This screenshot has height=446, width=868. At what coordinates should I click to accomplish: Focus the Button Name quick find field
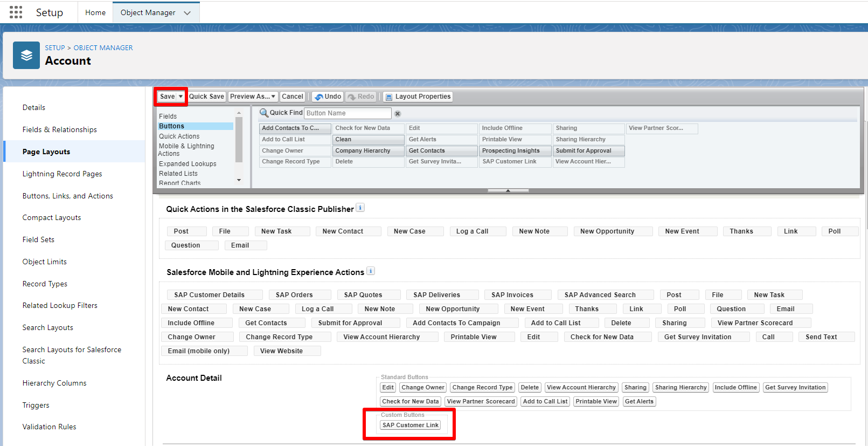pos(348,113)
